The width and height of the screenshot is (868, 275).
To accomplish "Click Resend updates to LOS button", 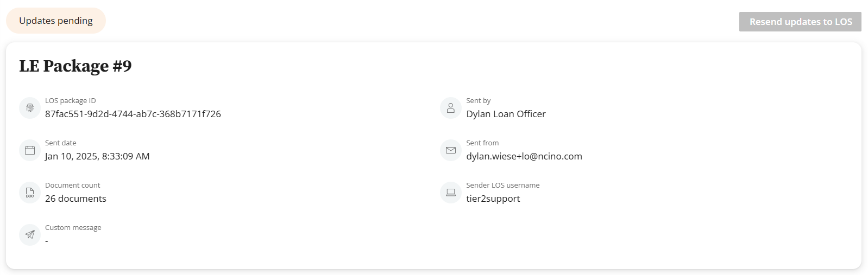I will pos(800,22).
